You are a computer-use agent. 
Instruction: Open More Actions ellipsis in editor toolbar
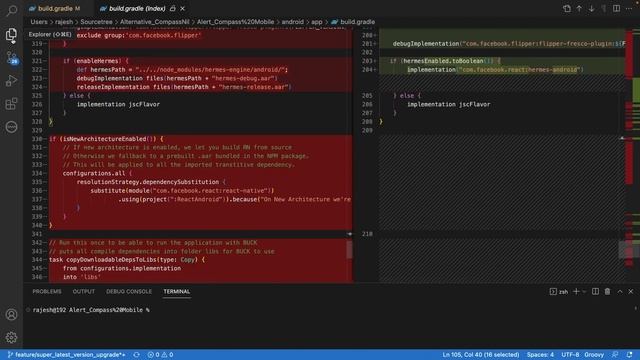629,8
